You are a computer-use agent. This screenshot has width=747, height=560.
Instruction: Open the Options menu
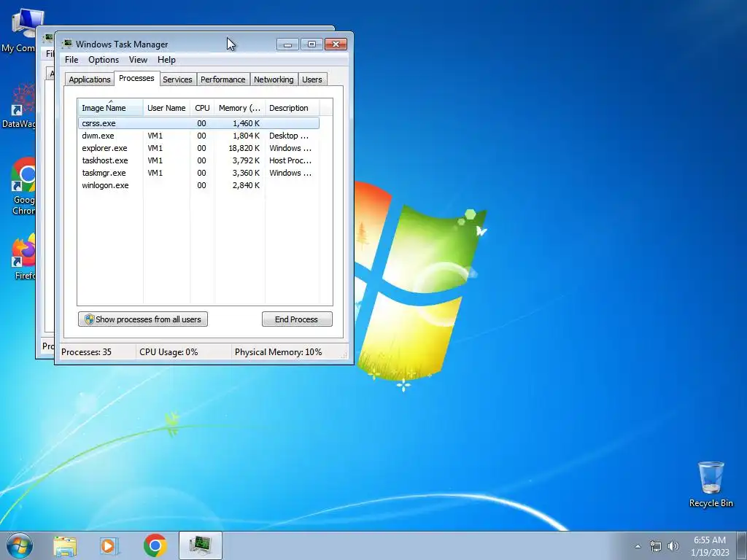[x=104, y=60]
